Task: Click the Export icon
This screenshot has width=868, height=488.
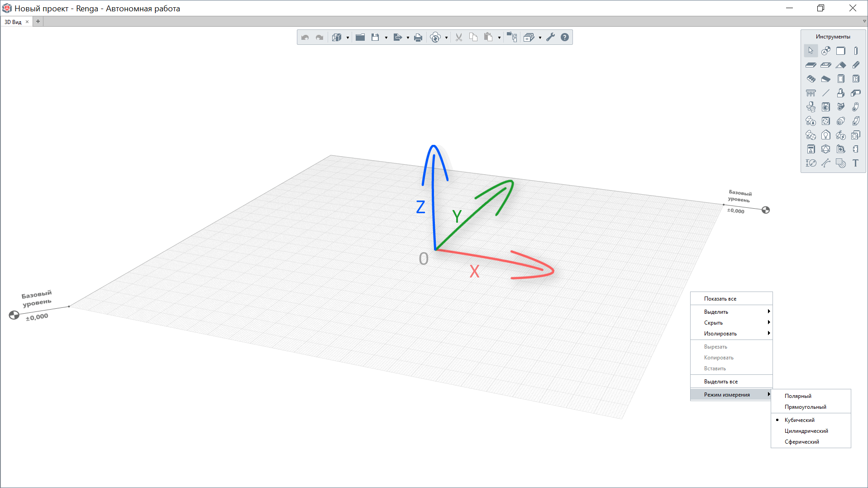Action: tap(397, 38)
